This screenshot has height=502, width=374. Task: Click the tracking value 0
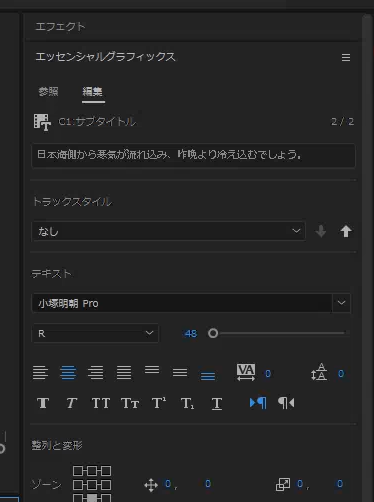268,374
